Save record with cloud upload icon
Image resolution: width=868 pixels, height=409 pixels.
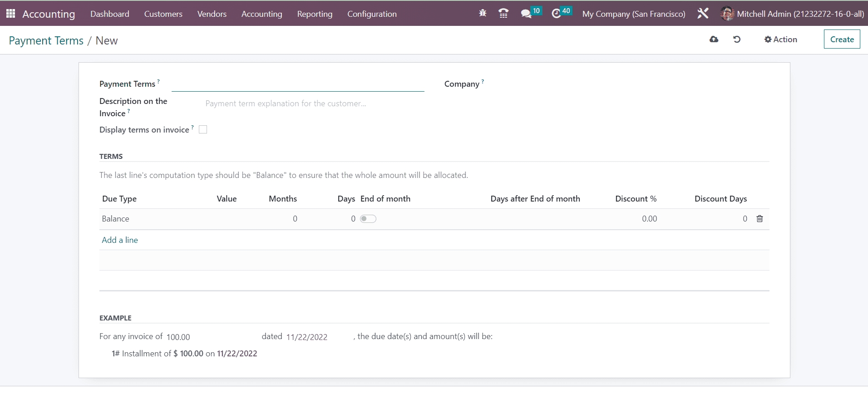coord(714,39)
